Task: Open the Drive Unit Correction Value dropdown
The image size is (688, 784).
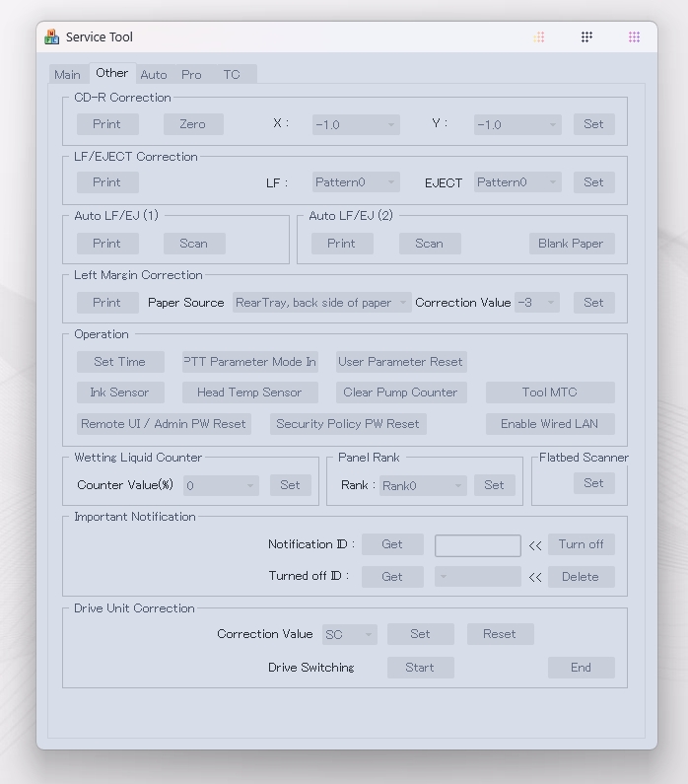Action: tap(349, 634)
